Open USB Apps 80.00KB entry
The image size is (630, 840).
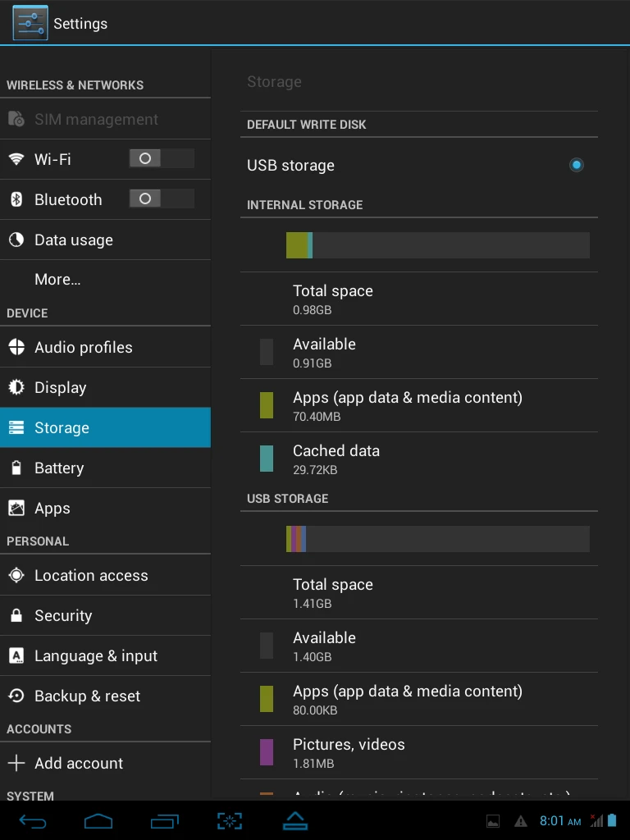point(419,699)
